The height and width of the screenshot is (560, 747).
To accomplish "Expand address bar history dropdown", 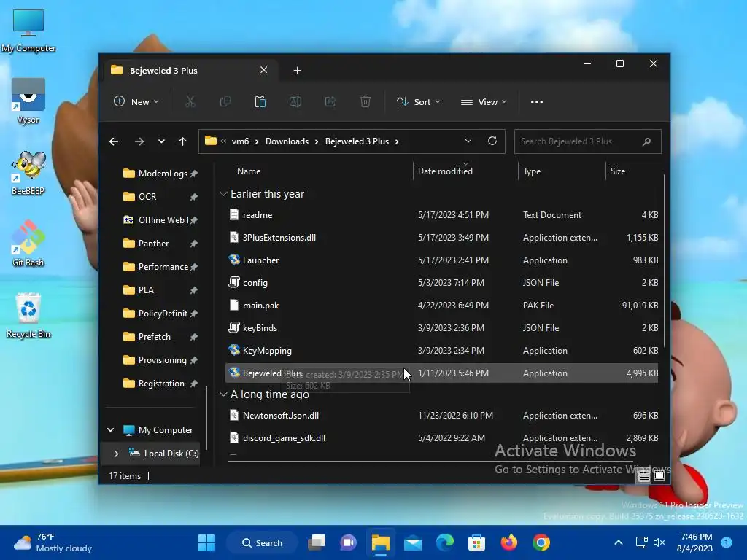I will tap(468, 141).
